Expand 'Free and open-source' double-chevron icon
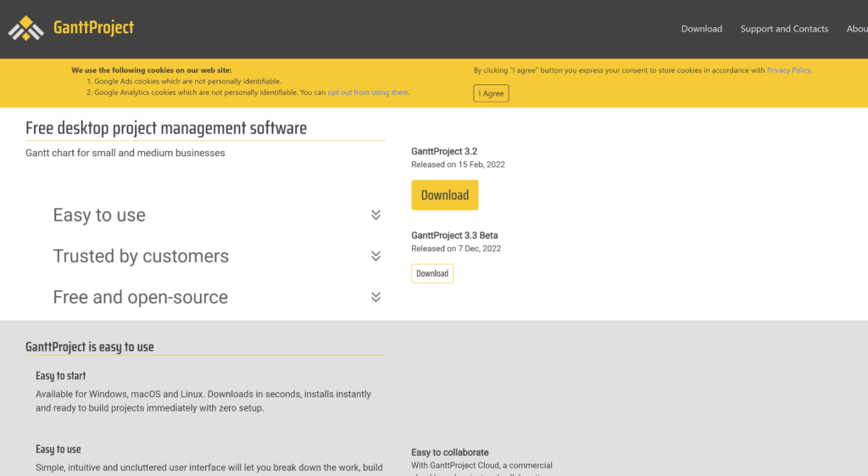This screenshot has height=476, width=868. [376, 297]
